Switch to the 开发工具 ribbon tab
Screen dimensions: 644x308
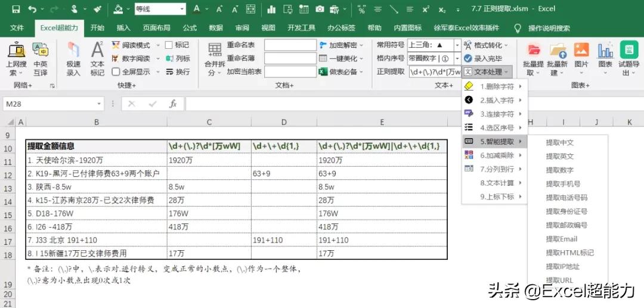pos(302,28)
